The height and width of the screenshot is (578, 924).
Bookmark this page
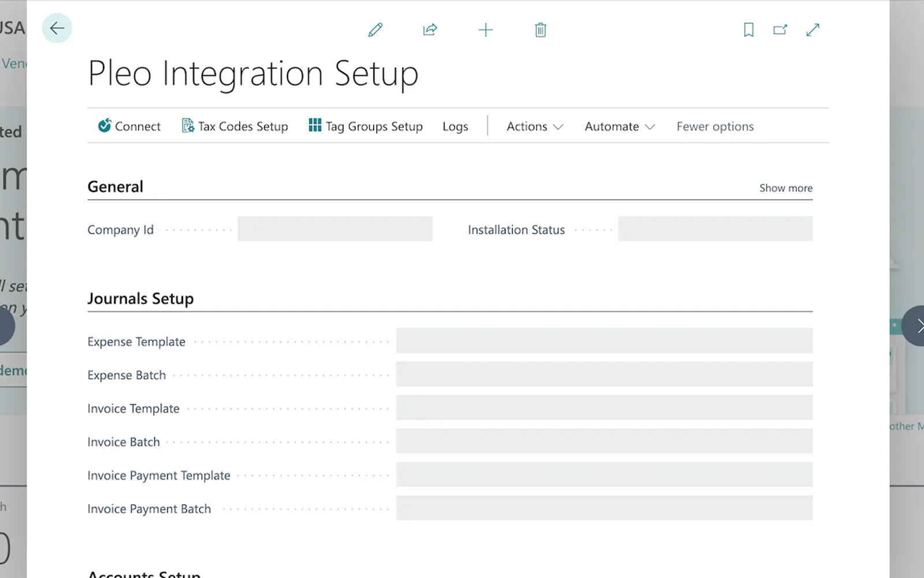pyautogui.click(x=748, y=29)
